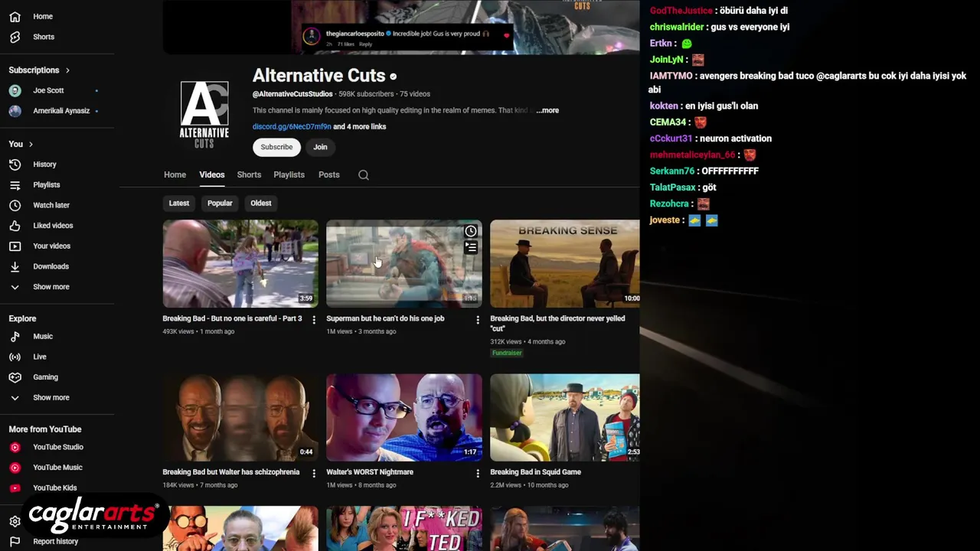The width and height of the screenshot is (980, 551).
Task: Play Walter's WORST Nightmare thumbnail
Action: click(404, 418)
